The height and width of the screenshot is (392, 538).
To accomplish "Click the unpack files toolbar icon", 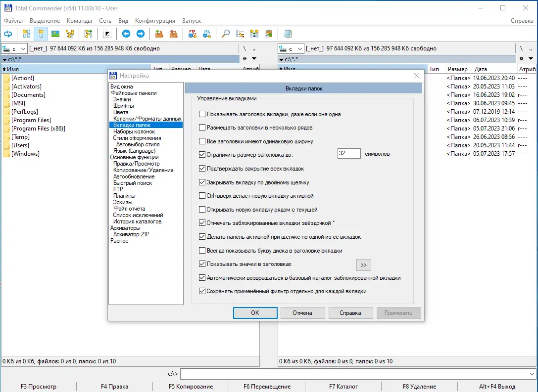I will 174,34.
